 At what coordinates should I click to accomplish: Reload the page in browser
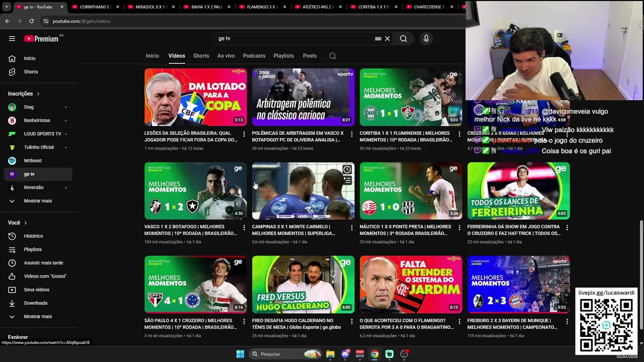coord(31,21)
